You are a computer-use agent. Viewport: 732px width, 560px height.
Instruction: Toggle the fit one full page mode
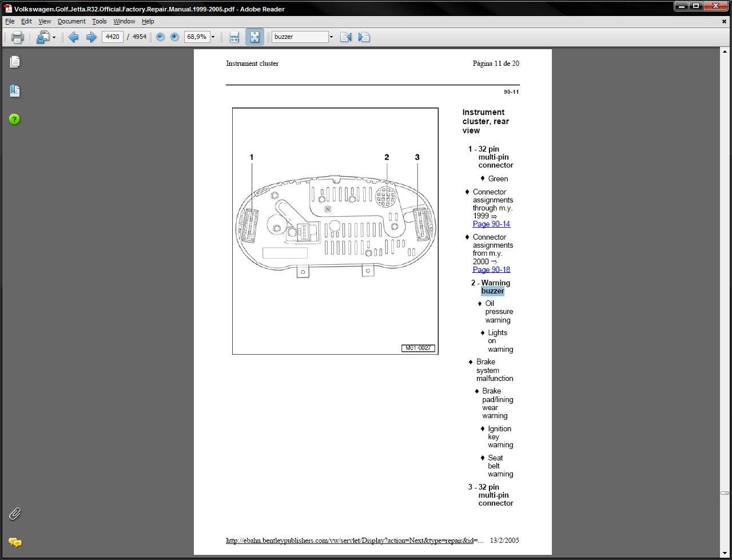tap(254, 37)
